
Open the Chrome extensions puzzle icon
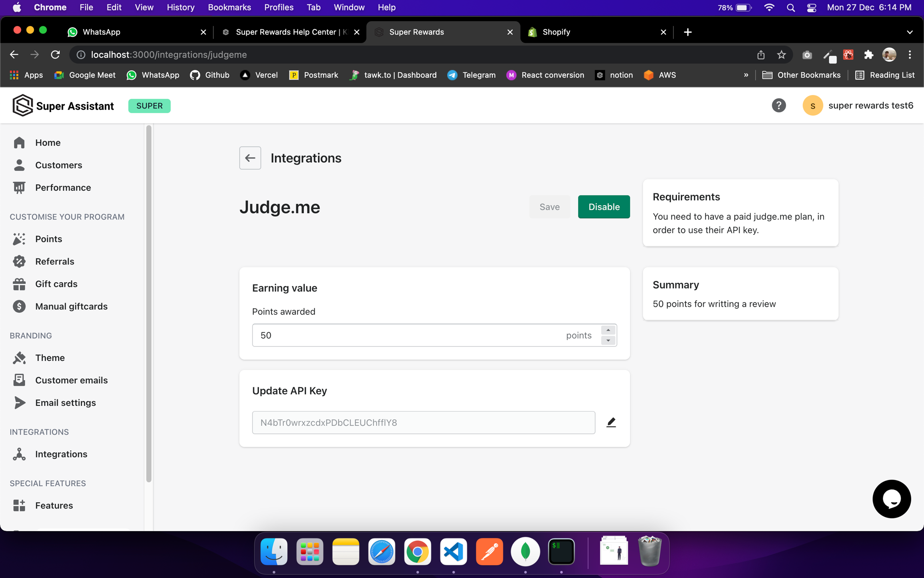[x=868, y=55]
